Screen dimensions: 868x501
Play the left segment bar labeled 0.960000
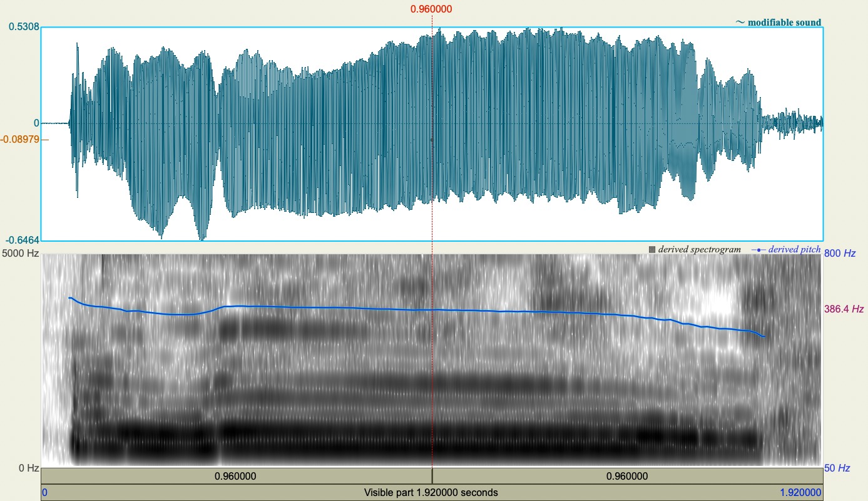coord(235,476)
